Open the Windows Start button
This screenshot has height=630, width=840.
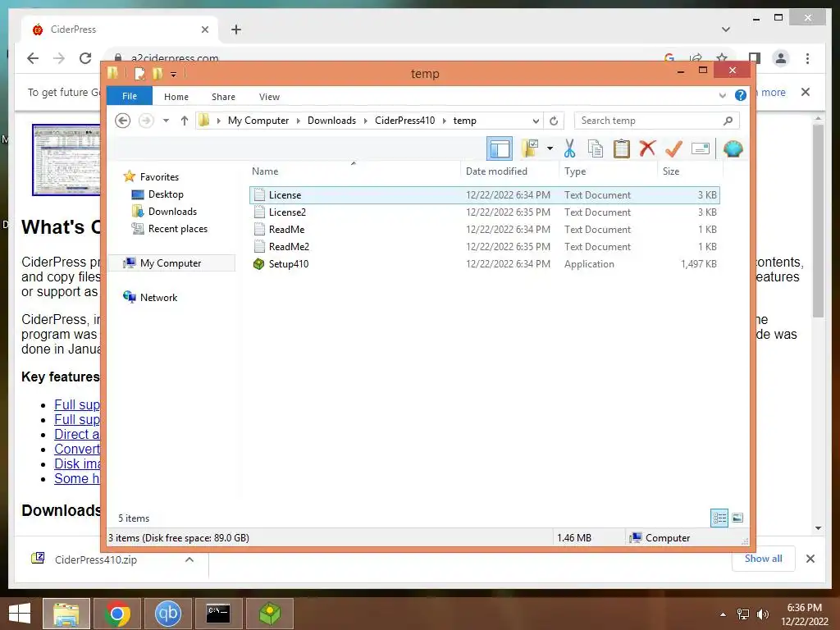(20, 614)
